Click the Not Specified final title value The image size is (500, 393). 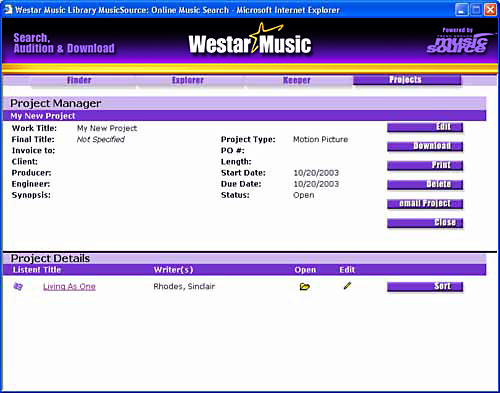pos(101,139)
